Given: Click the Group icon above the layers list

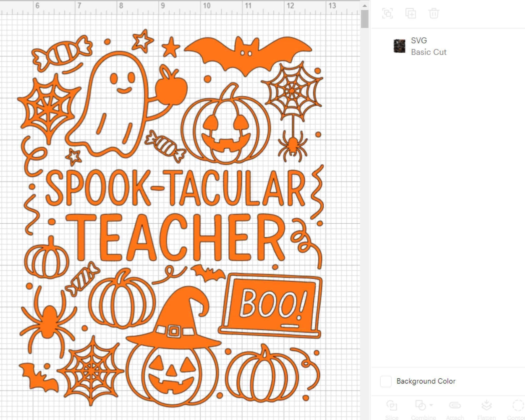Looking at the screenshot, I should (x=388, y=13).
